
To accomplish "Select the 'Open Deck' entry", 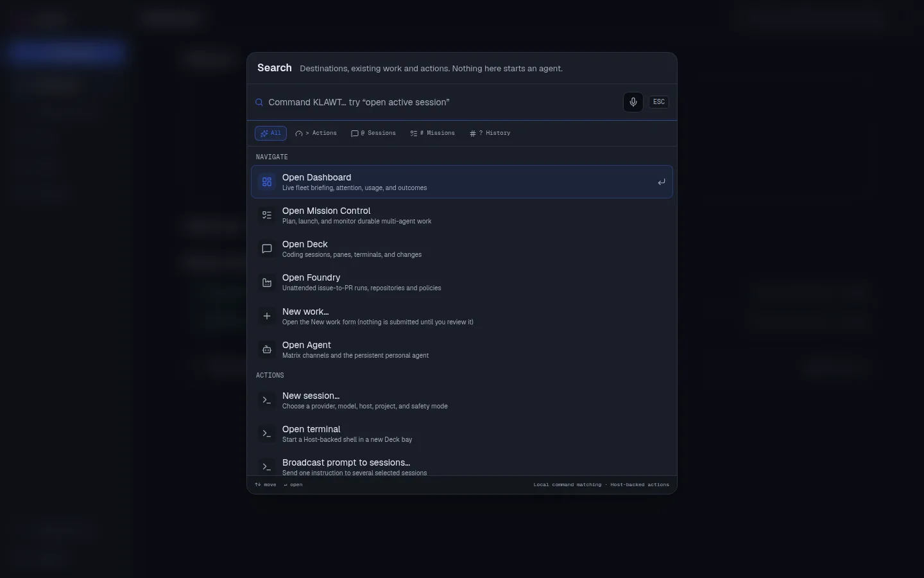I will 462,249.
